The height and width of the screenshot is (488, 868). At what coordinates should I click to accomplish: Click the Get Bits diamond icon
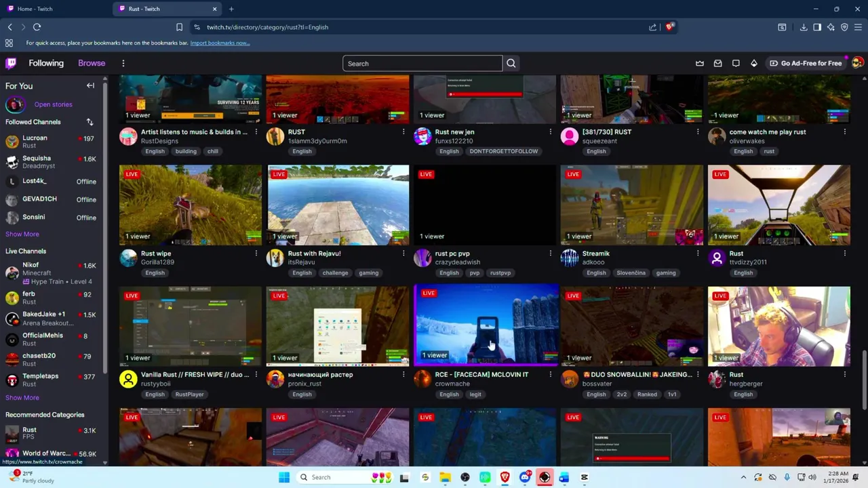pyautogui.click(x=753, y=63)
